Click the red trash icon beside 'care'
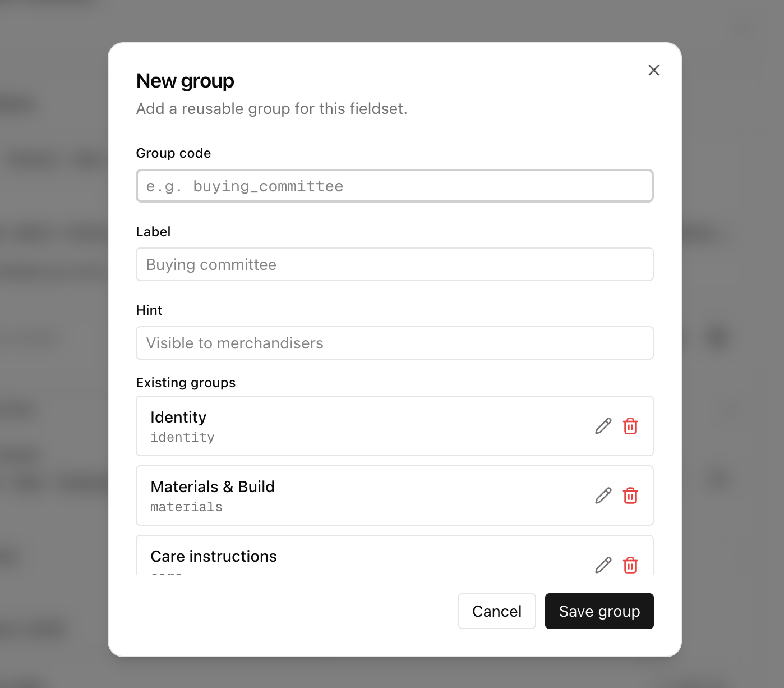784x688 pixels. 630,565
